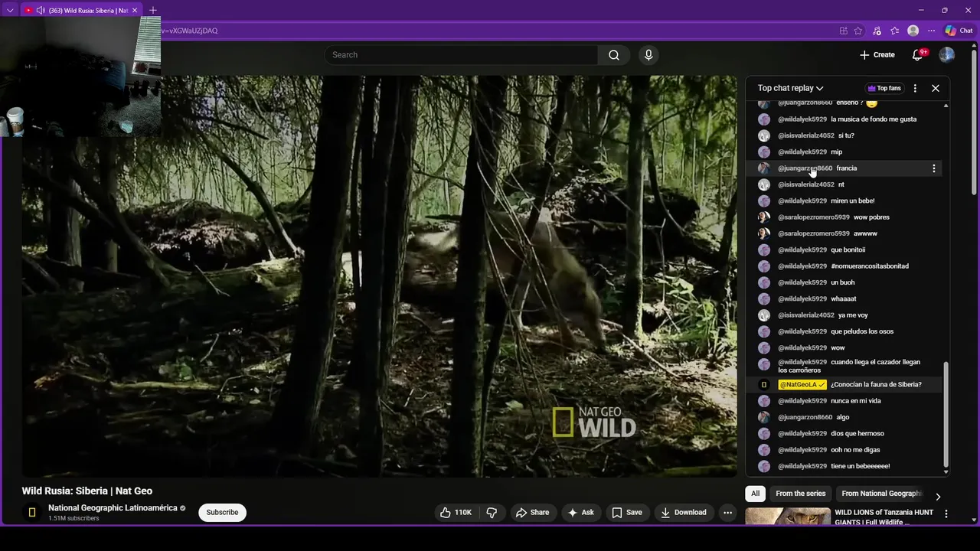Open Copilot Chat sidebar

[x=959, y=31]
